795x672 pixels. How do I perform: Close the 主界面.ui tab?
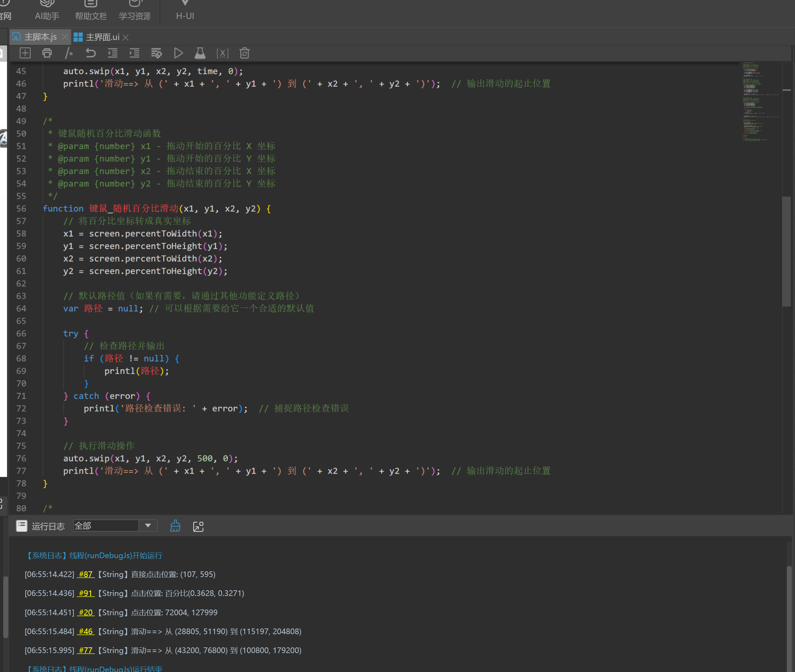click(125, 37)
